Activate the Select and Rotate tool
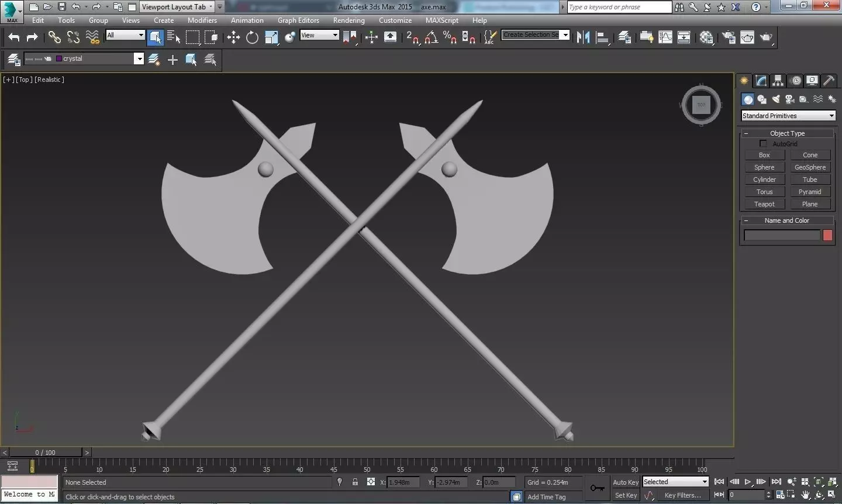 252,37
